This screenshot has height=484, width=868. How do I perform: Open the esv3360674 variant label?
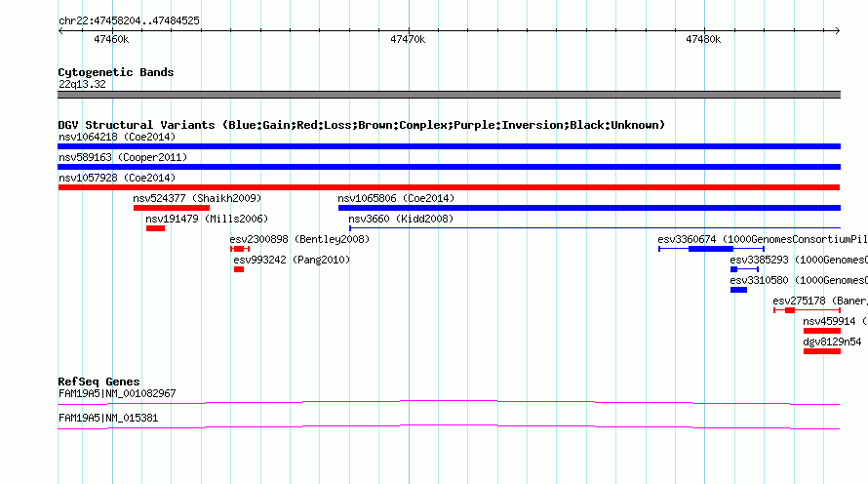763,239
